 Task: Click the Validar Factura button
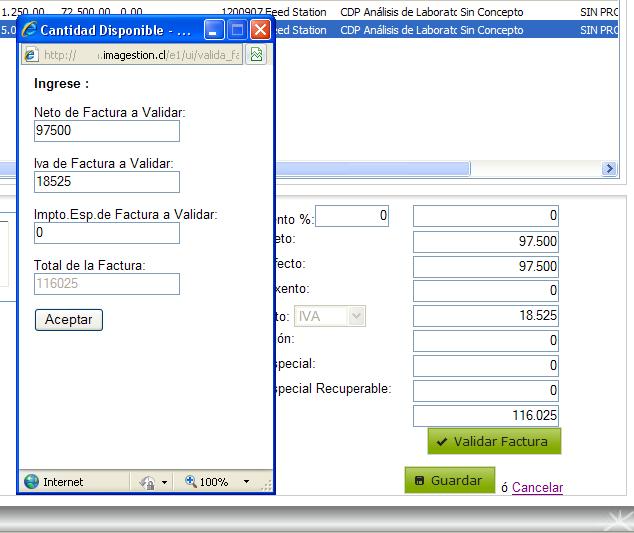coord(495,441)
